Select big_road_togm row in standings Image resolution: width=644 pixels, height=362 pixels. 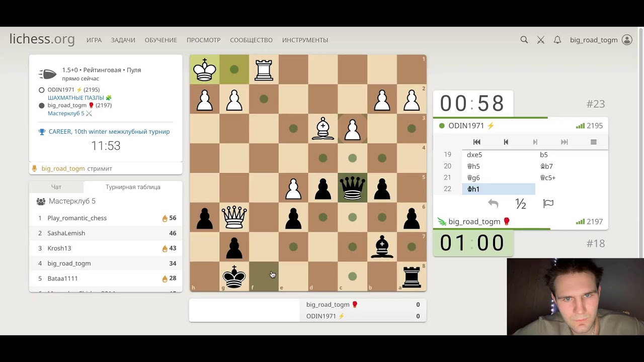106,263
